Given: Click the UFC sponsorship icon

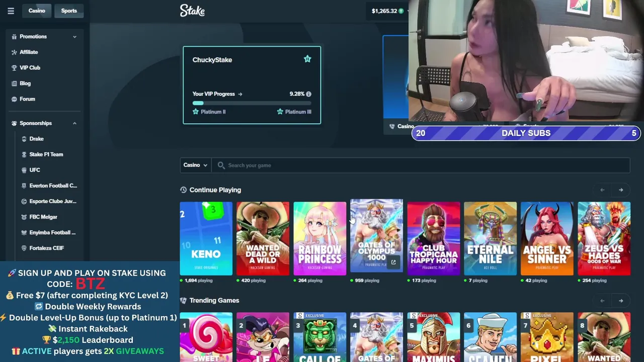Looking at the screenshot, I should [24, 170].
